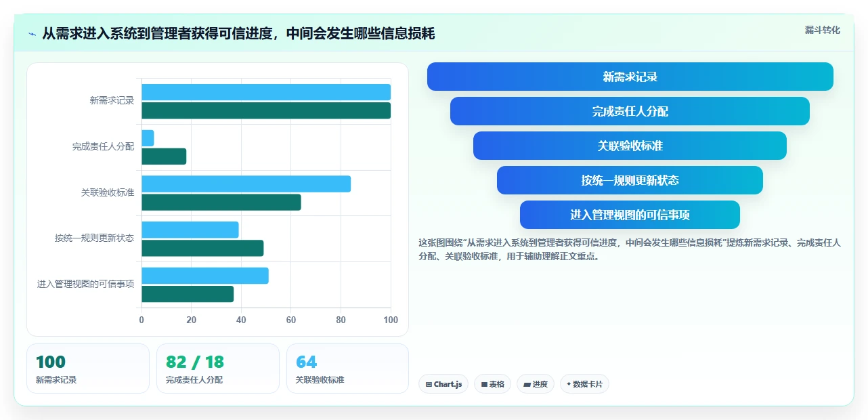Click the chart axis label 进入管理视图的可信事项

(x=85, y=285)
